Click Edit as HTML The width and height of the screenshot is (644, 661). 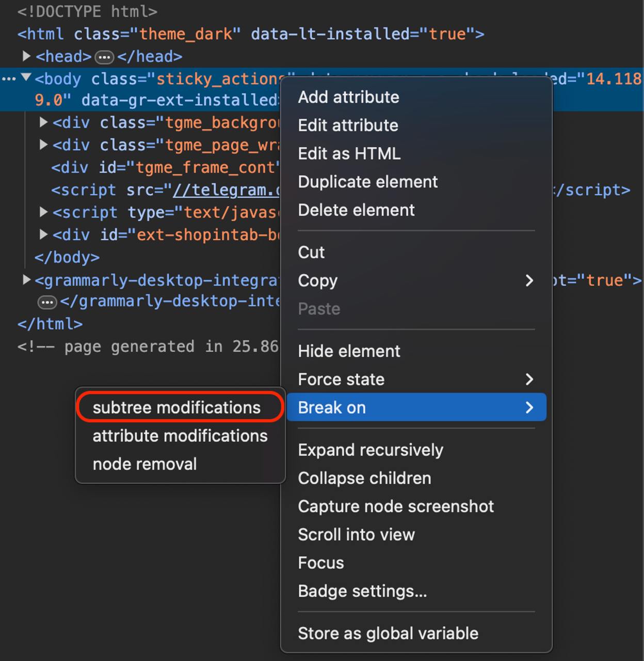349,154
